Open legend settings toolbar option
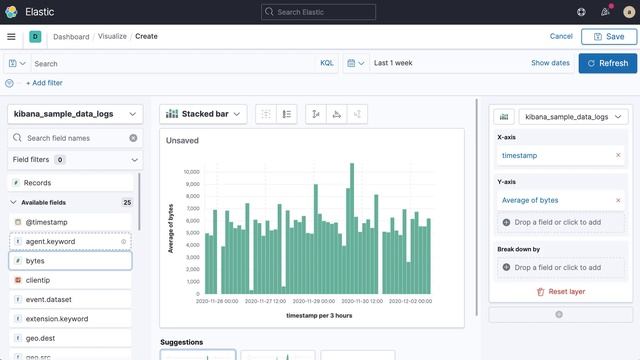 287,114
